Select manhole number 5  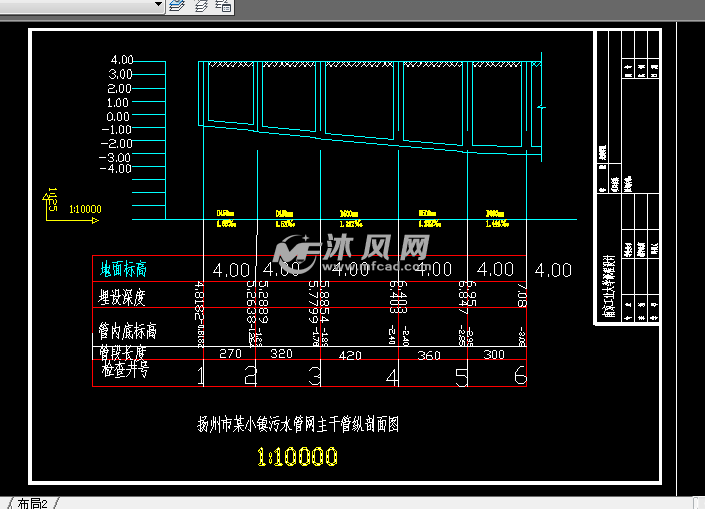462,377
